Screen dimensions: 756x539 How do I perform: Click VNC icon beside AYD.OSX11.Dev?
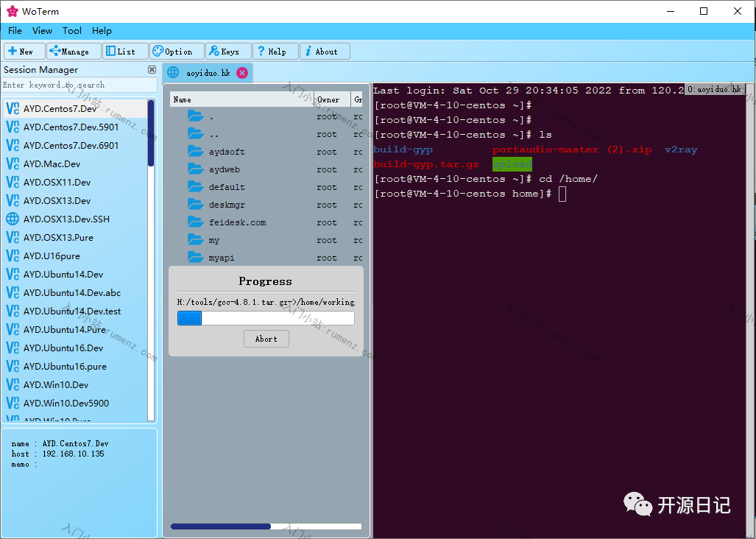(x=13, y=182)
